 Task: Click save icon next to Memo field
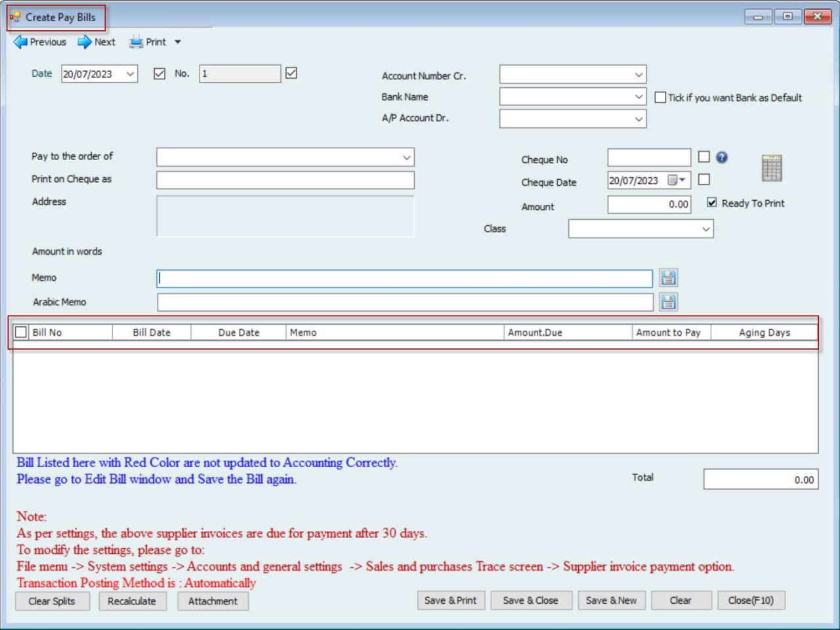[668, 278]
